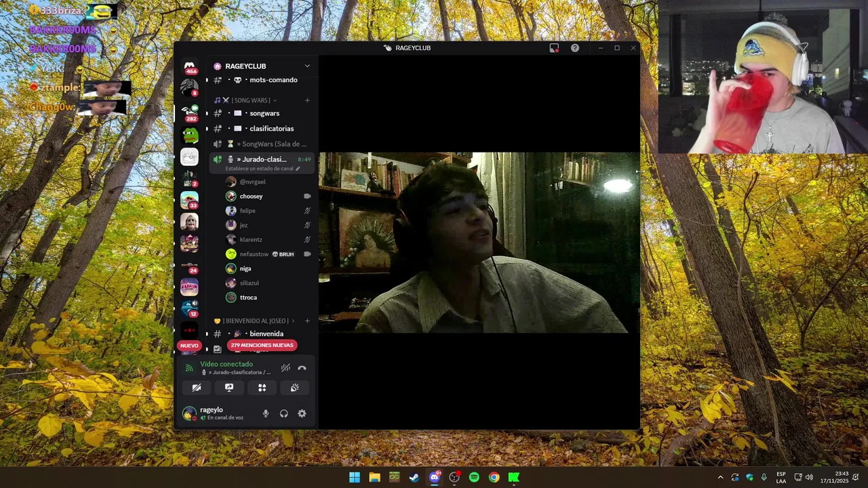Open the server showing 33 notifications
The height and width of the screenshot is (488, 868).
(189, 200)
